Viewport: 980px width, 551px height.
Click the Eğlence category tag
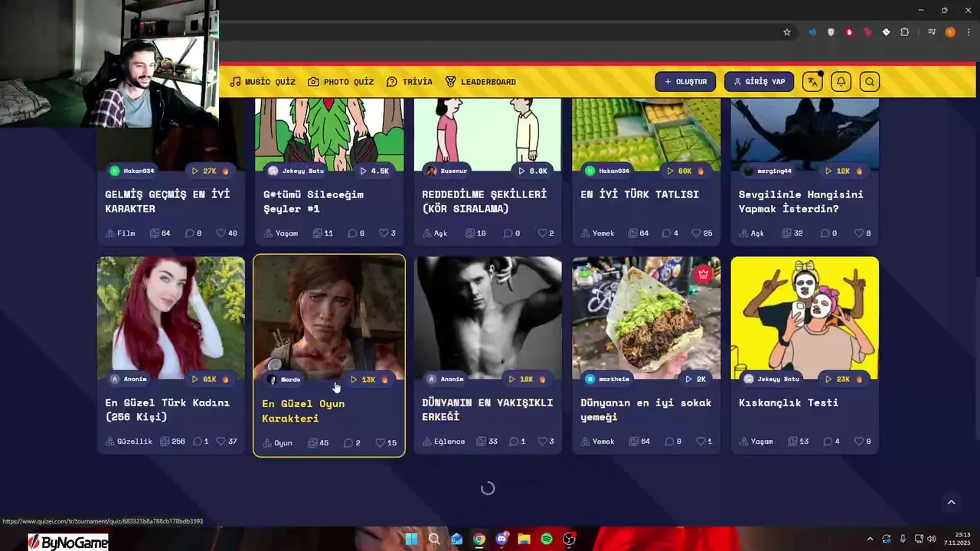click(x=444, y=442)
